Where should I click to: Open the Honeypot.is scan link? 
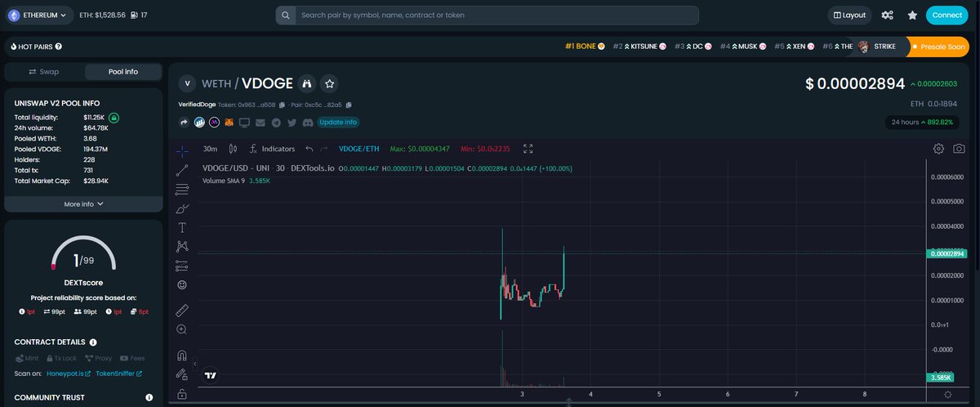coord(68,373)
